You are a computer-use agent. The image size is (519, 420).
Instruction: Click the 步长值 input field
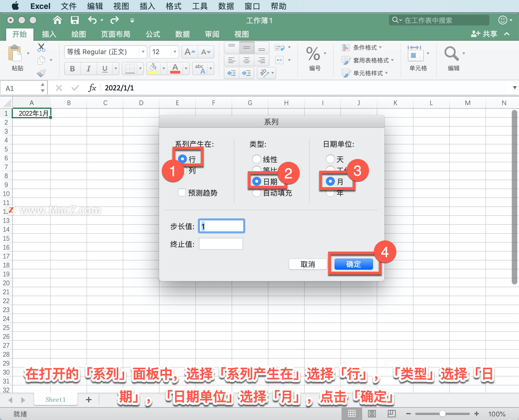[222, 226]
